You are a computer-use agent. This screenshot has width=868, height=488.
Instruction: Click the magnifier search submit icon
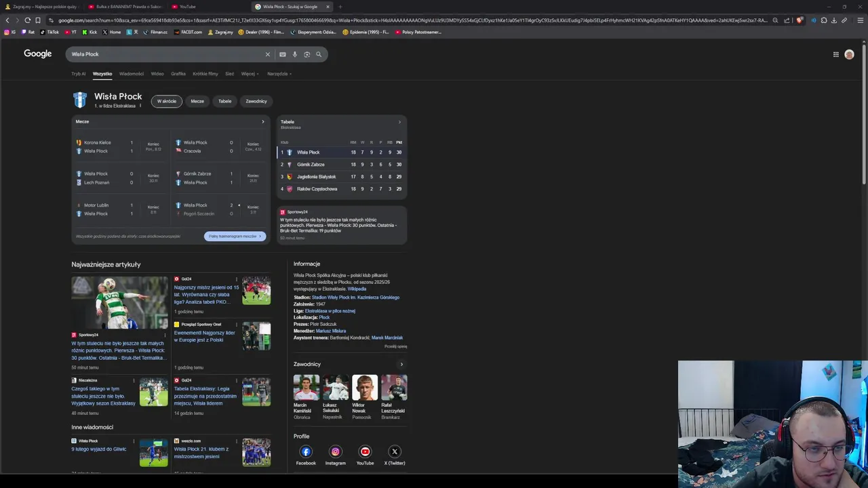(x=319, y=54)
